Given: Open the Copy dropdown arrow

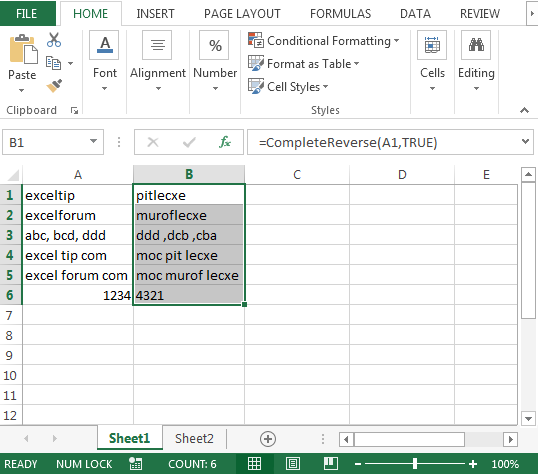Looking at the screenshot, I should 70,63.
